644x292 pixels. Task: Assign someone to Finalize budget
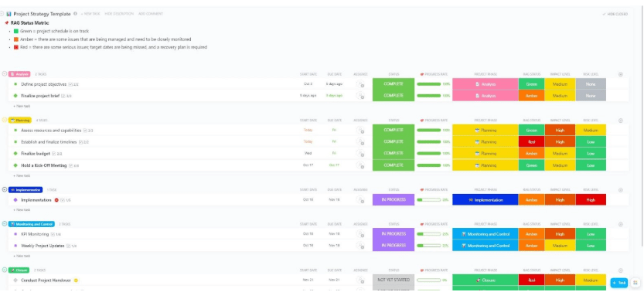tap(360, 154)
